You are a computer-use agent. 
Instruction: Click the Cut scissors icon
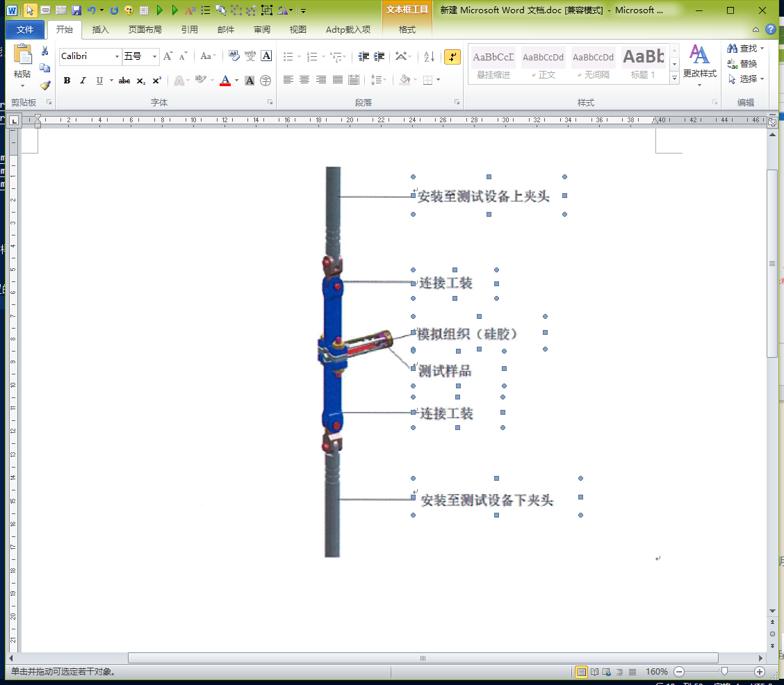(x=45, y=51)
